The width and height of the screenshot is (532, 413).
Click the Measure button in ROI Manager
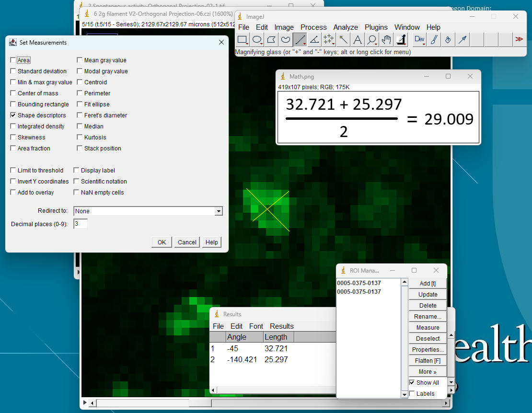pos(428,328)
